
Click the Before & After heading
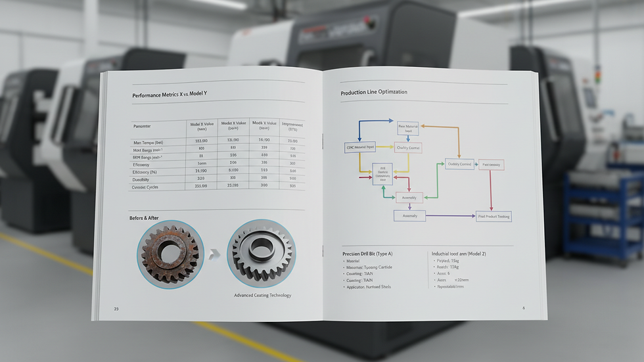coord(144,218)
